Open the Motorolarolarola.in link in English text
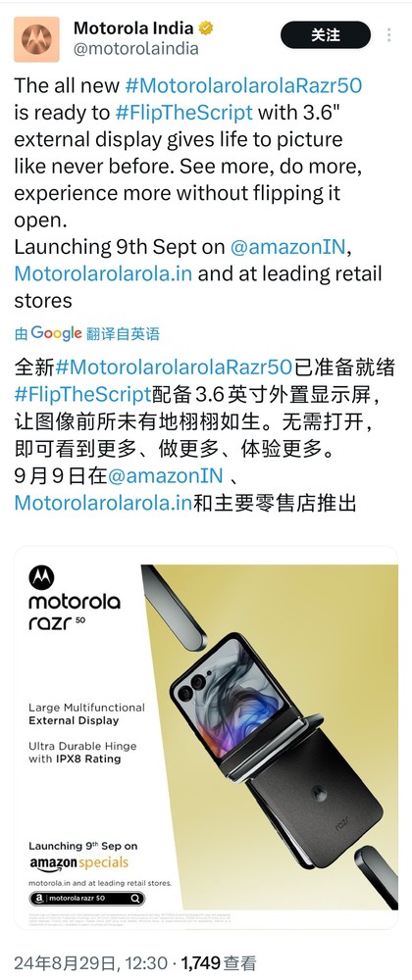 tap(103, 273)
